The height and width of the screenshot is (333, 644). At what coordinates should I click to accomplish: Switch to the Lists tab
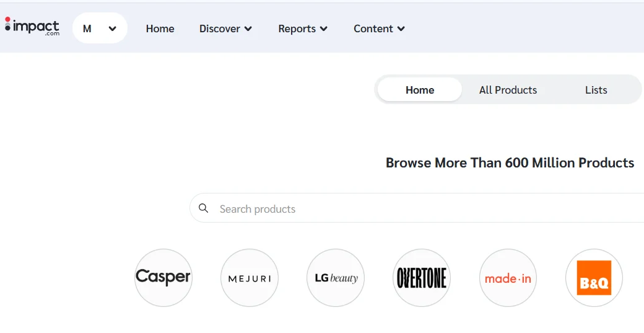[x=596, y=90]
